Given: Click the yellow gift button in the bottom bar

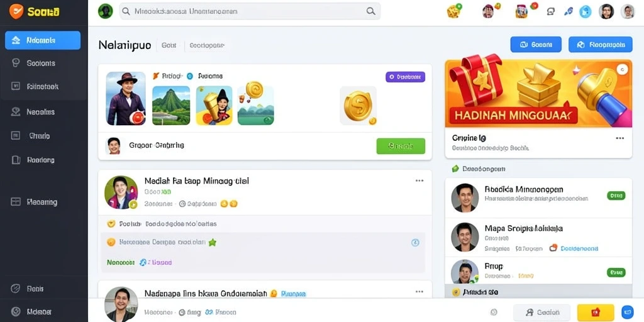Looking at the screenshot, I should tap(596, 313).
